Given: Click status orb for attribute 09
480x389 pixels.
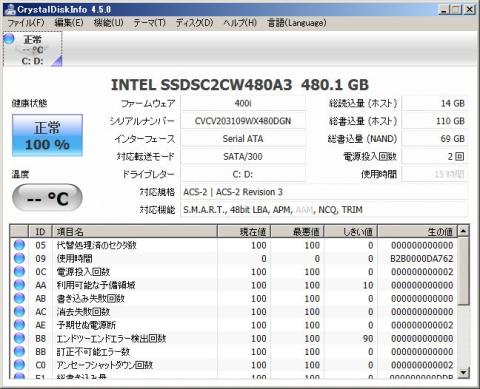Looking at the screenshot, I should click(19, 258).
